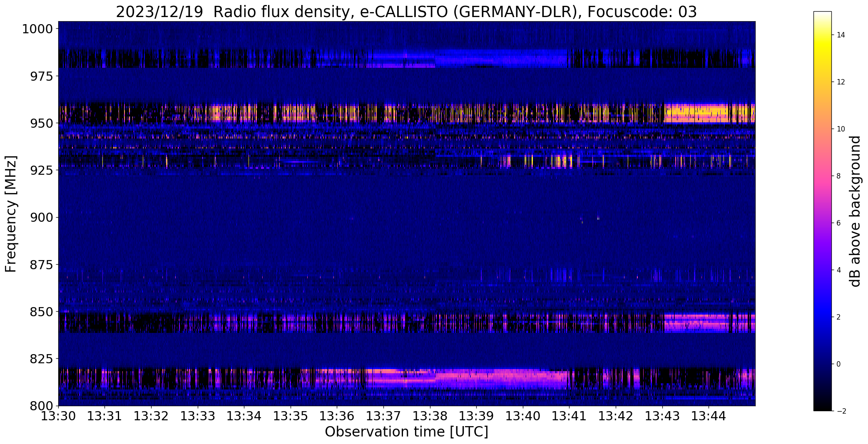
Task: Click the colorbar tick label 2
Action: pos(838,317)
